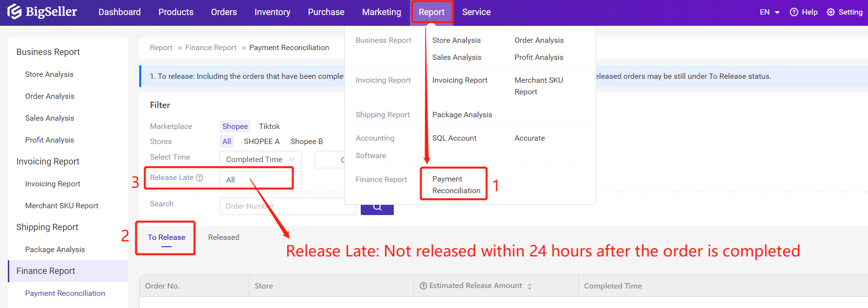Click the Release Late help icon
The image size is (868, 308).
coord(199,178)
